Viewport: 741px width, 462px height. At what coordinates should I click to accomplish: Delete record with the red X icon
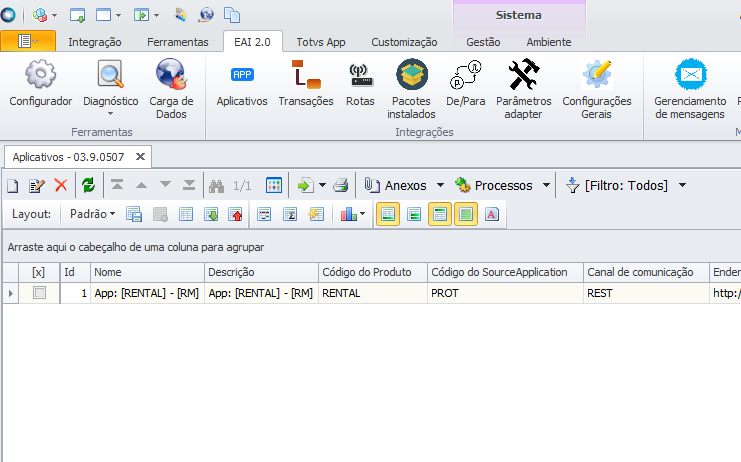point(61,185)
